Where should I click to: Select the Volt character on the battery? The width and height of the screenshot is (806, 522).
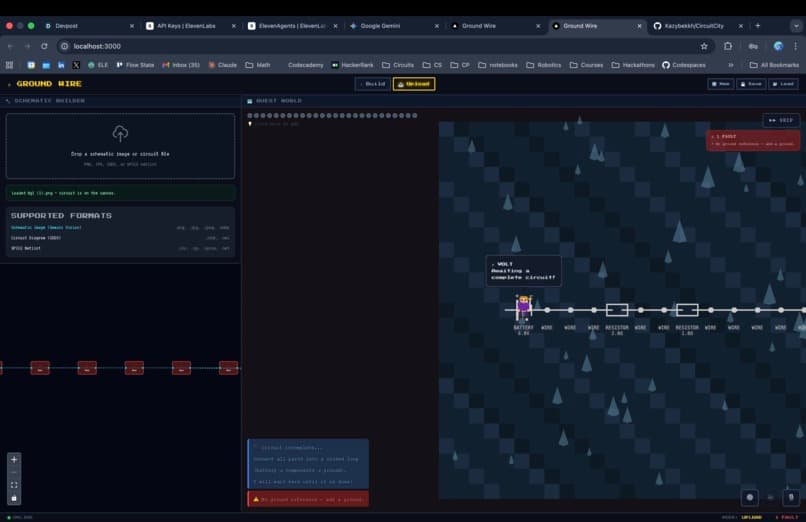[523, 307]
